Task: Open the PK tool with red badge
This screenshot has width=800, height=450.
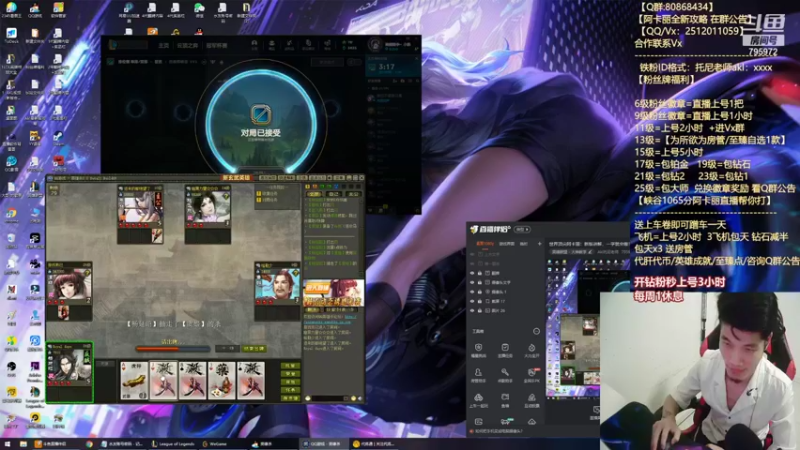Action: (531, 375)
